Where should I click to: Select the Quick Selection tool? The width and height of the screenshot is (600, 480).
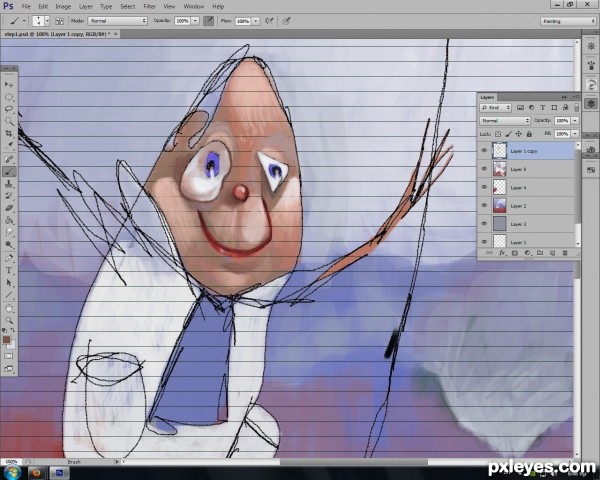click(8, 121)
